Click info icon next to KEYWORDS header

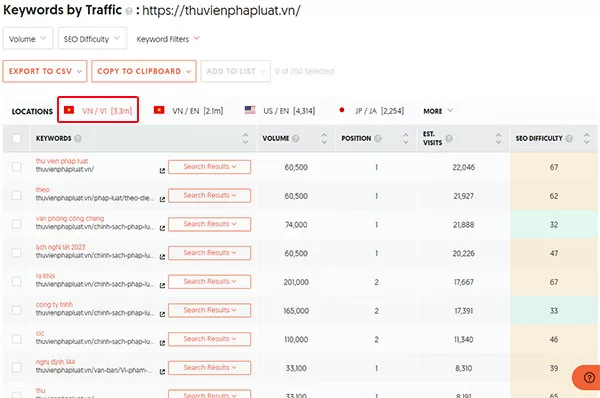[78, 139]
